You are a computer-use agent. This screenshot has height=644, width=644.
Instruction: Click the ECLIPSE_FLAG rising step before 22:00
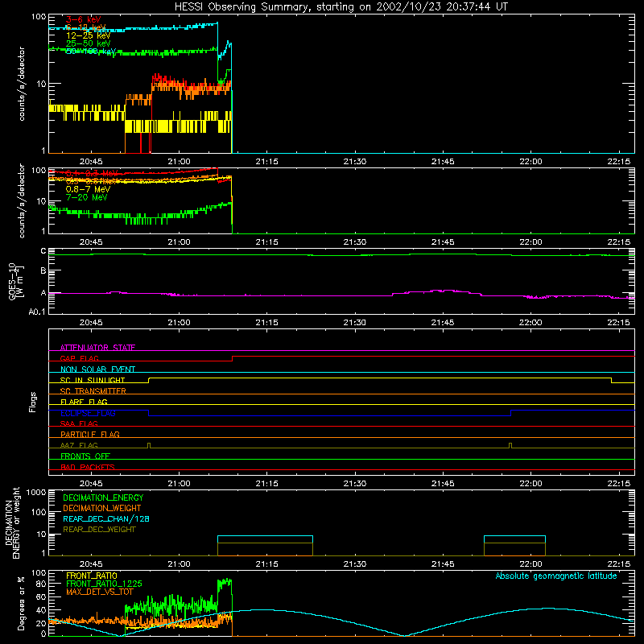click(x=510, y=413)
